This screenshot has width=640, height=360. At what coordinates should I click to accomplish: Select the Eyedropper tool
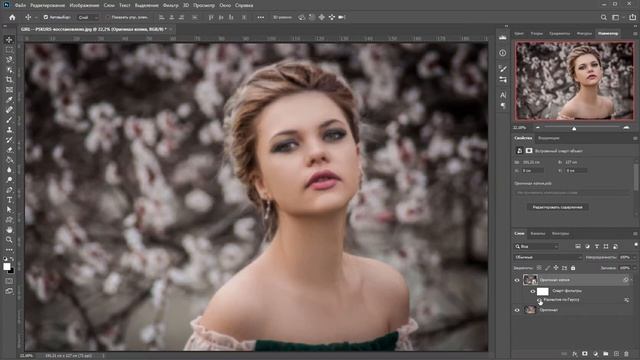9,100
